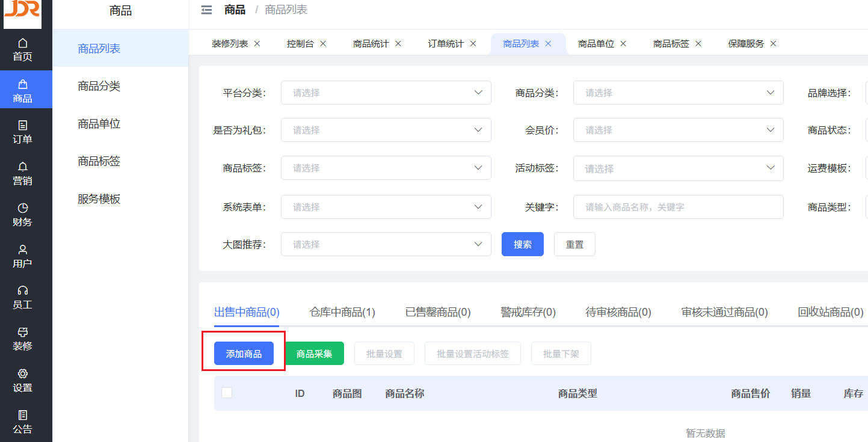Open the 设置 gear icon

tap(23, 373)
